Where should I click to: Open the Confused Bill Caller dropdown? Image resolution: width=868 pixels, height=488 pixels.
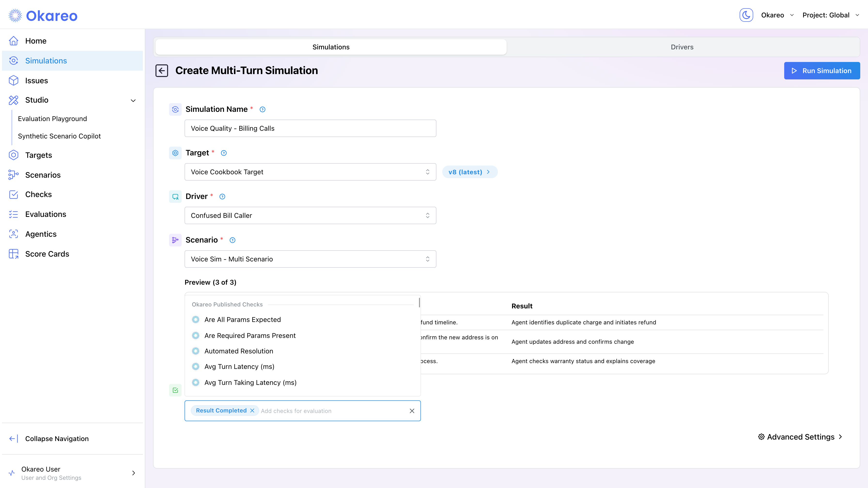tap(310, 215)
